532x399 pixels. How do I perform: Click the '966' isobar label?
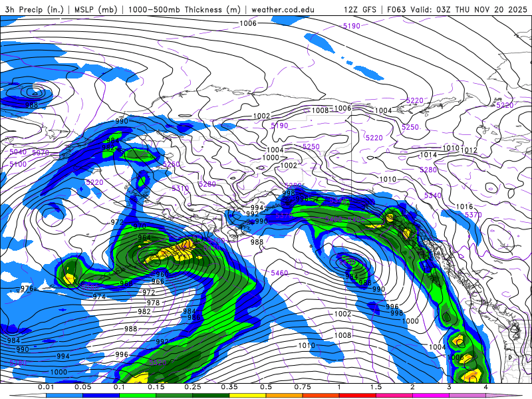(x=158, y=281)
